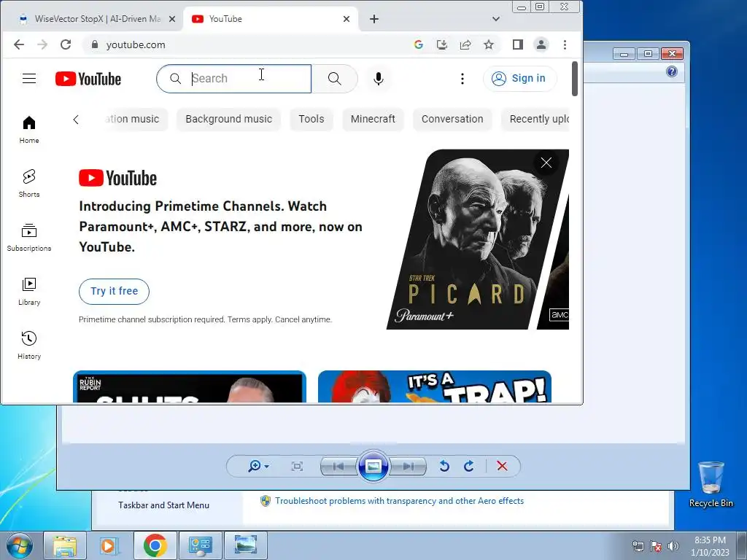
Task: Click install app icon in address bar
Action: 442,44
